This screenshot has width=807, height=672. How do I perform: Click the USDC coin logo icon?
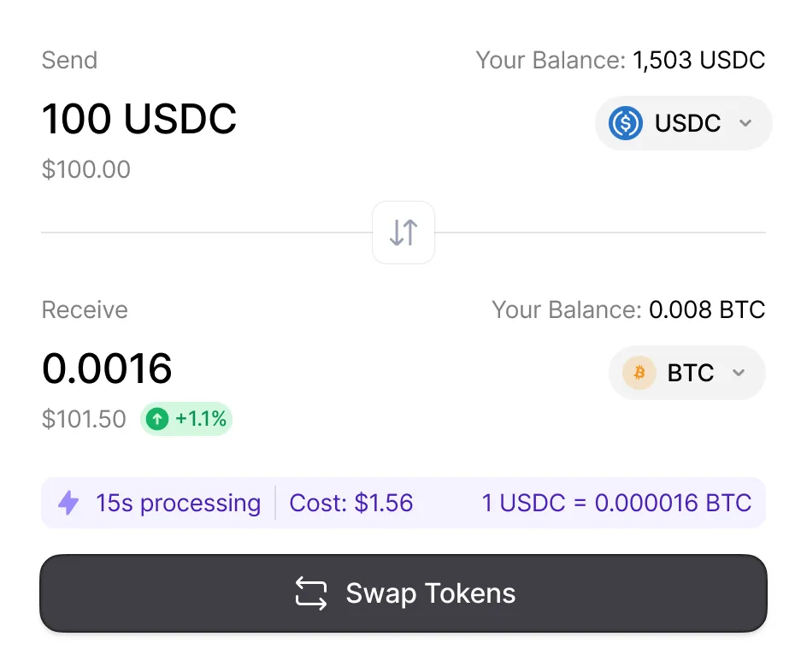pos(626,123)
